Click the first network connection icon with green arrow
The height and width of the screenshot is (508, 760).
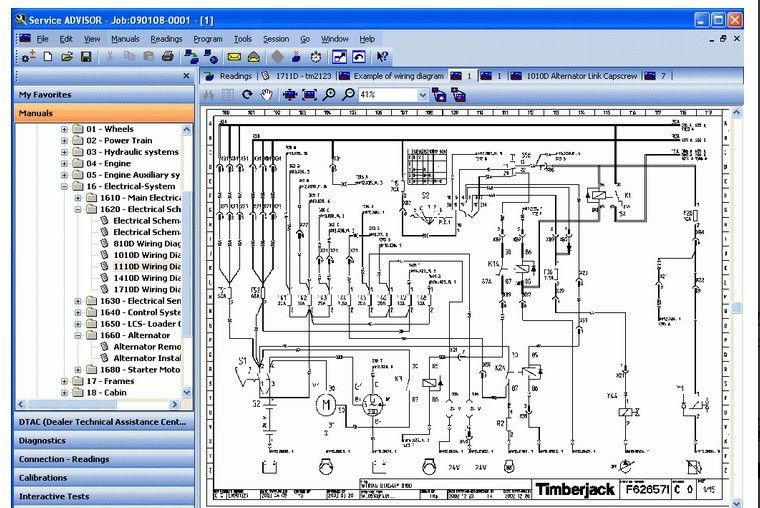[x=191, y=57]
